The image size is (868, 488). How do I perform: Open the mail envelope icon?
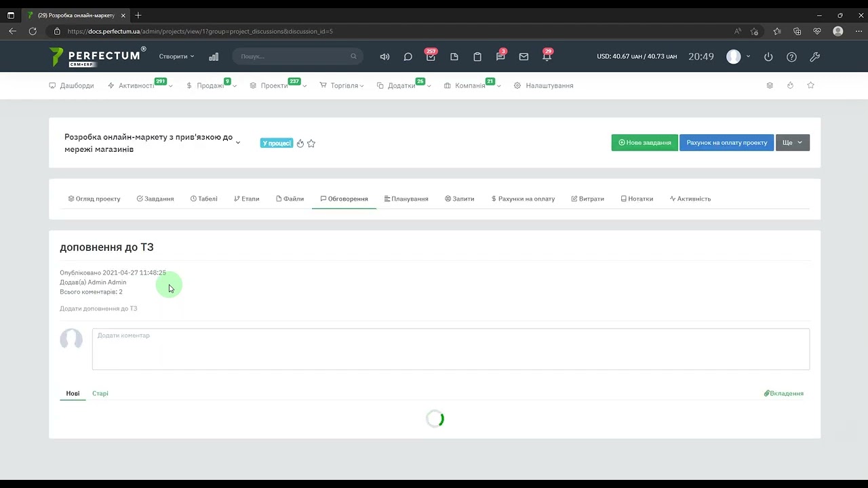coord(524,57)
